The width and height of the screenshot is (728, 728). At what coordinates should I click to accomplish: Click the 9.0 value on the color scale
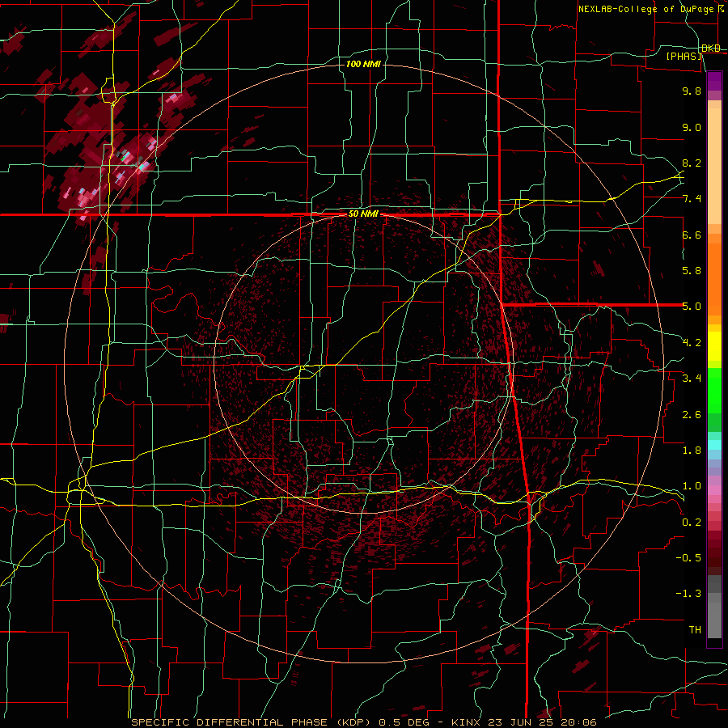click(692, 127)
